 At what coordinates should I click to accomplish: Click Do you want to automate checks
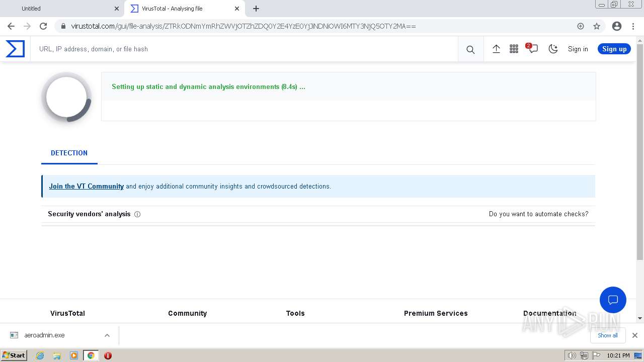pos(538,214)
